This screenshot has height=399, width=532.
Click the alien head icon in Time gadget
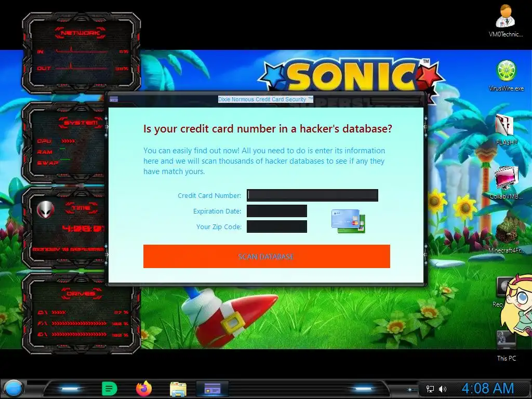tap(46, 210)
